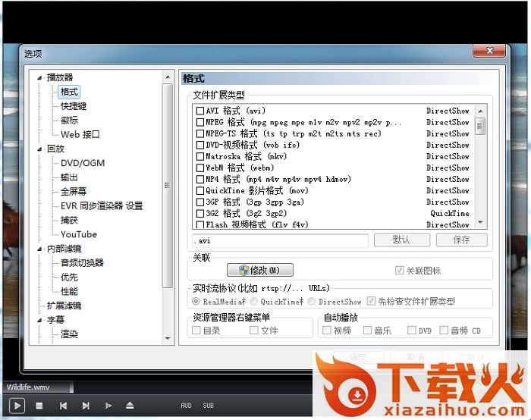This screenshot has width=531, height=420.
Task: Tick the 目录 context menu checkbox
Action: pos(196,331)
